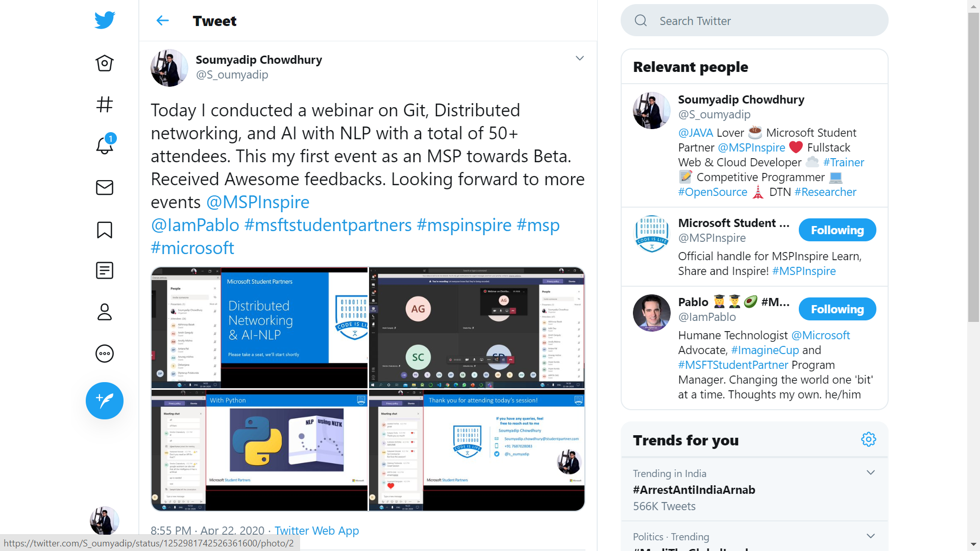Open tweet options chevron dropdown
This screenshot has height=551, width=980.
(x=579, y=58)
